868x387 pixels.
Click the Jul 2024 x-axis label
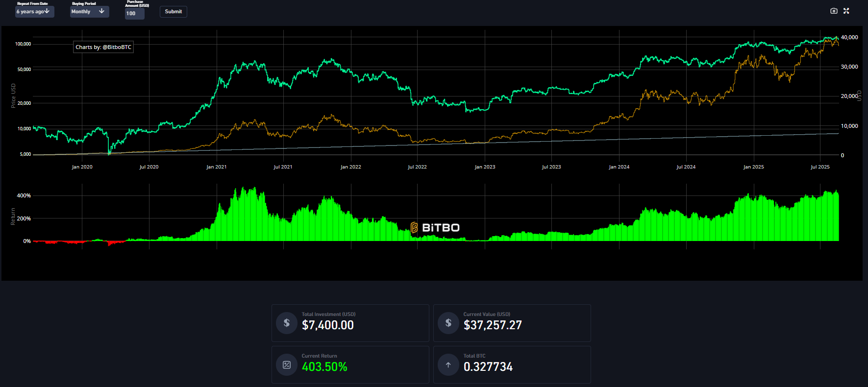pos(686,167)
